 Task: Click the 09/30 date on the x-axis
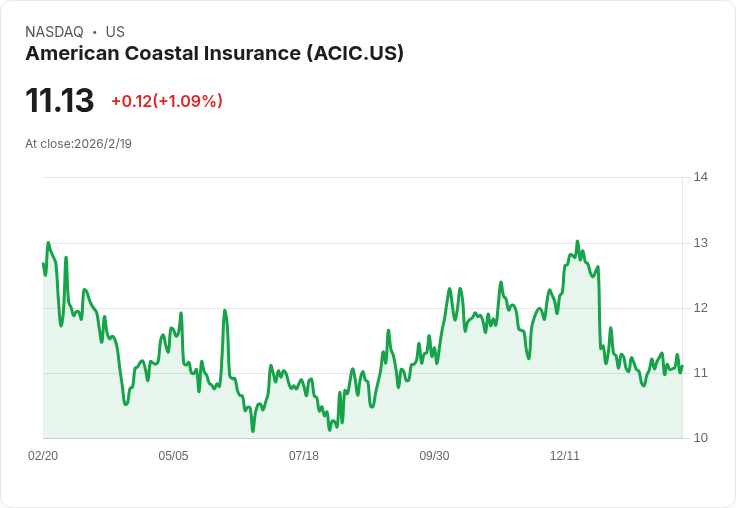(x=434, y=456)
